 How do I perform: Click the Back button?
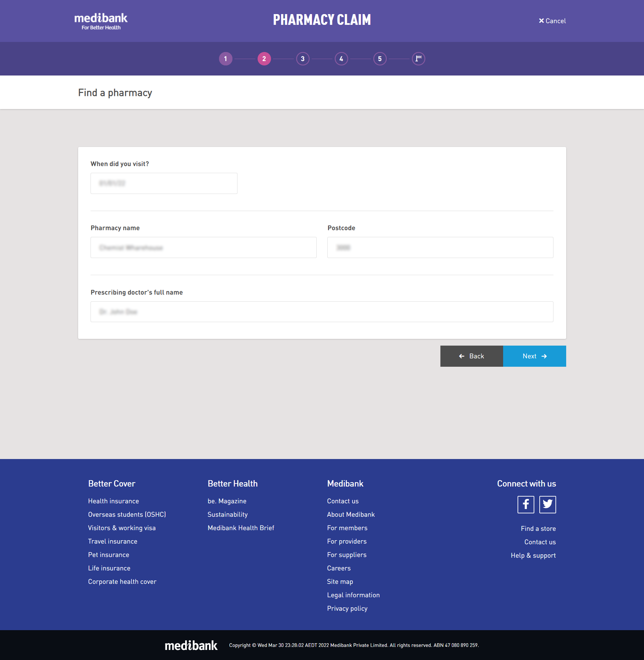tap(471, 356)
